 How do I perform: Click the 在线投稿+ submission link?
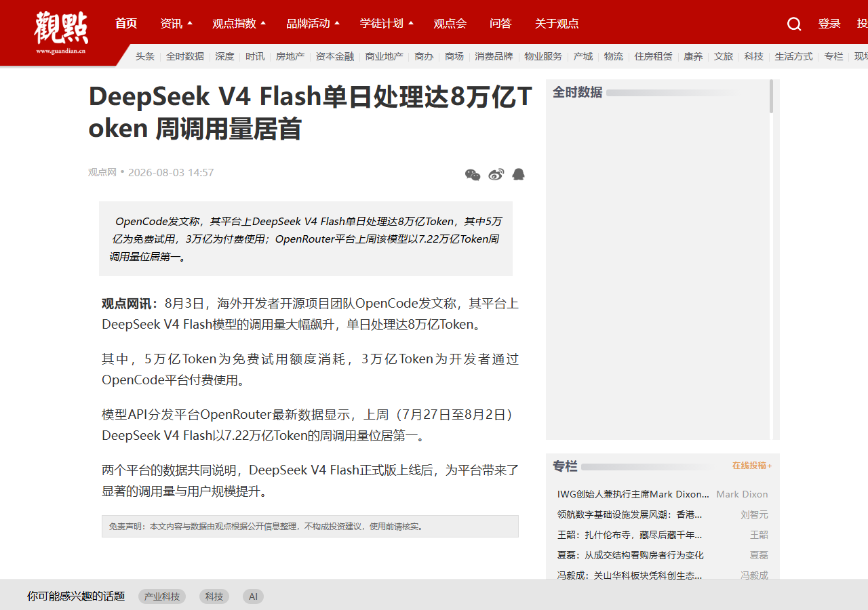752,466
